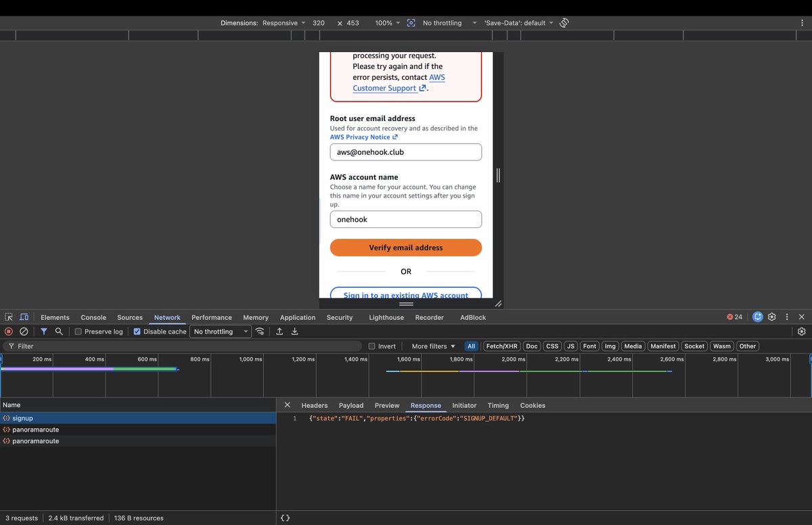Select the All request type filter

pyautogui.click(x=472, y=346)
